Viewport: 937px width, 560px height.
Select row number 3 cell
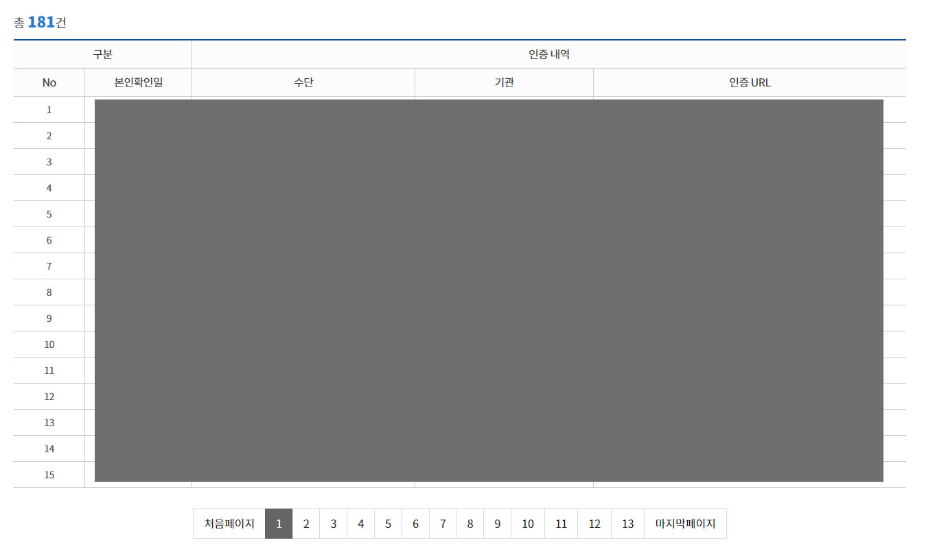(49, 162)
